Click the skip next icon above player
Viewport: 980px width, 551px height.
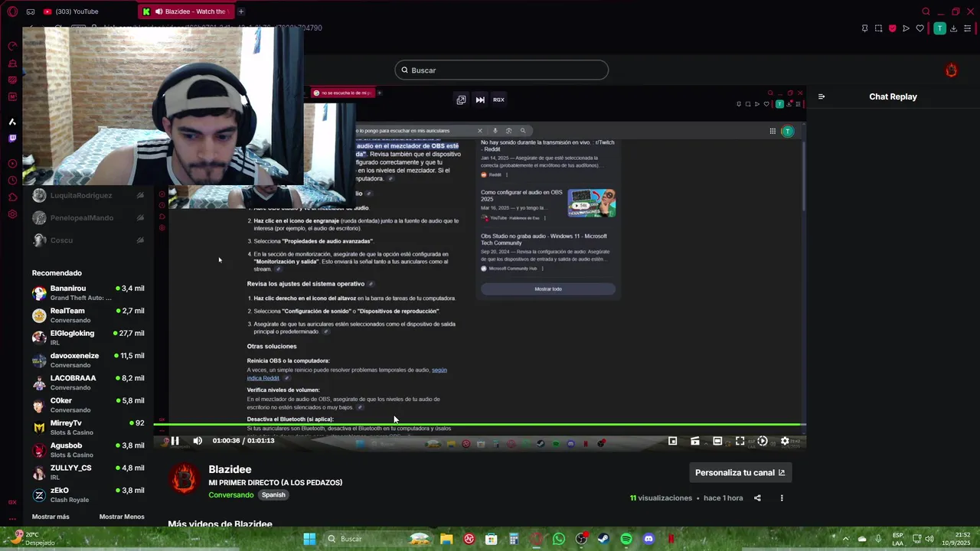(x=480, y=99)
